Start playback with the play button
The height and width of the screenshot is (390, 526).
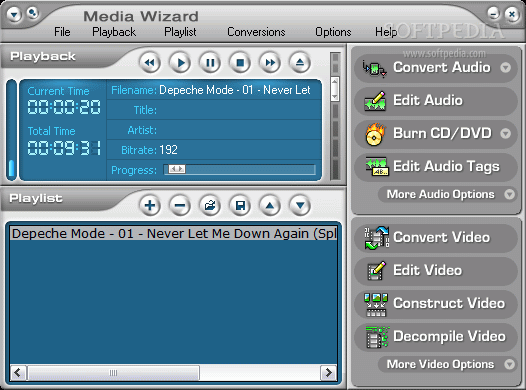click(x=180, y=62)
